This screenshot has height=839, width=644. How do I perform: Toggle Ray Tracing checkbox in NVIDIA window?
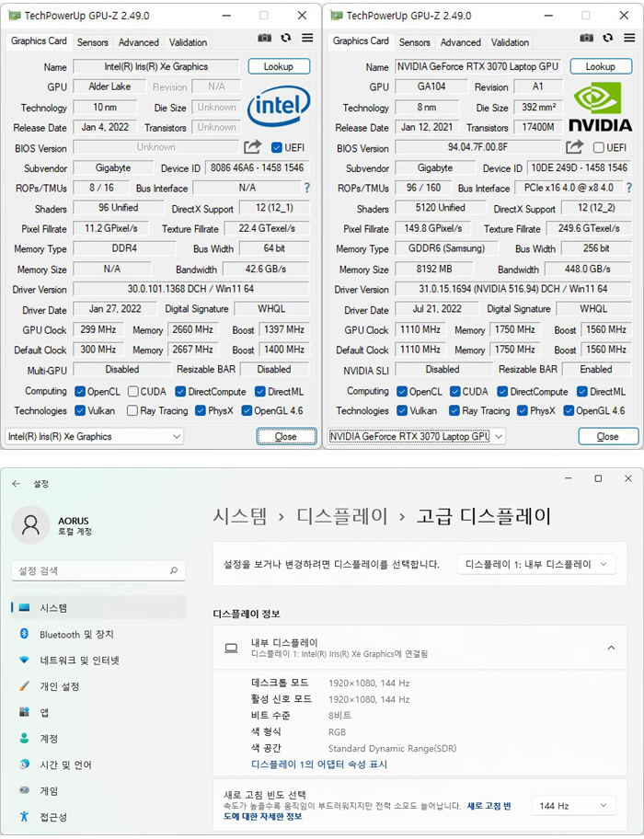tap(454, 411)
